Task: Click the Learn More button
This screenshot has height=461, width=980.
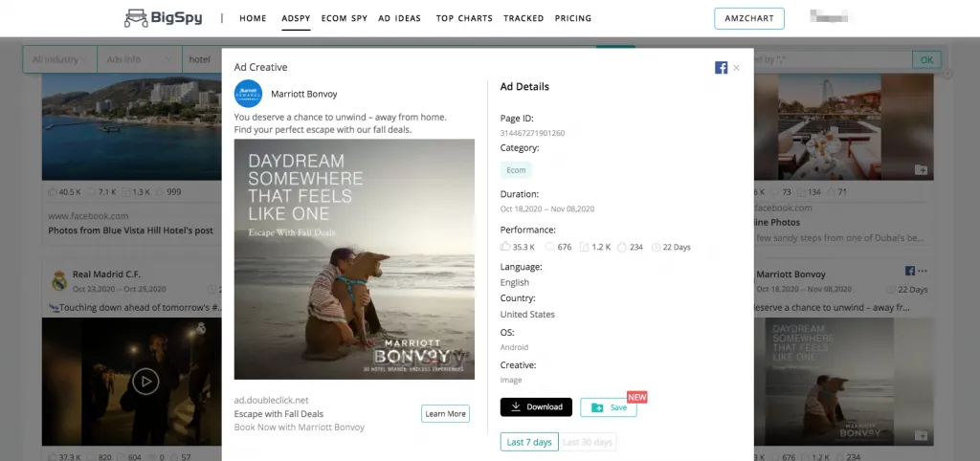Action: point(445,413)
